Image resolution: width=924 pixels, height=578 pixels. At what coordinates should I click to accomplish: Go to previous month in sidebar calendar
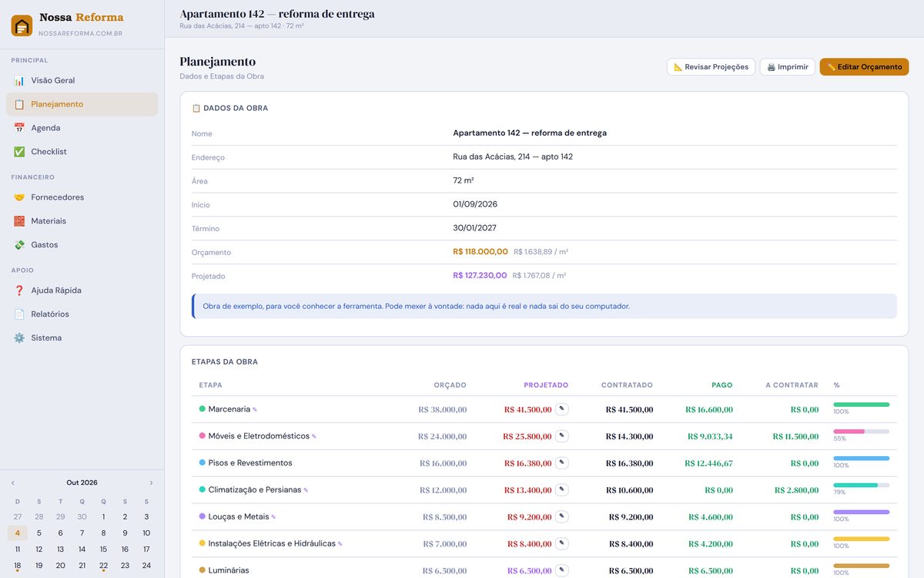12,483
